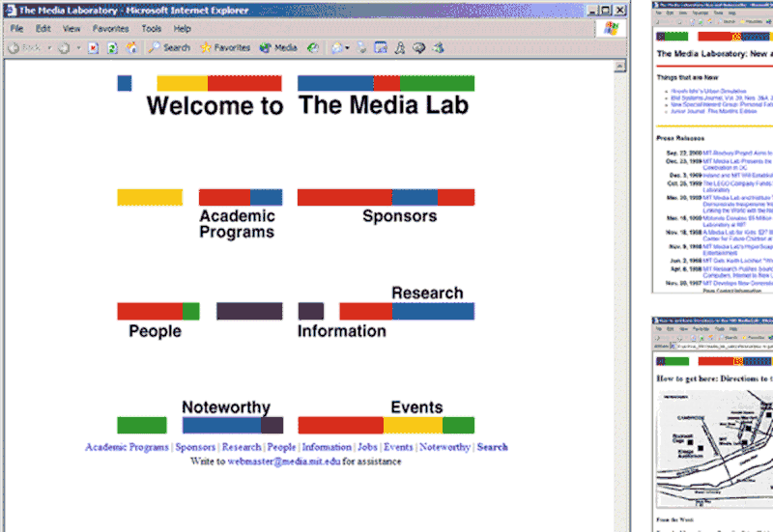Click the Home icon in toolbar

[x=131, y=47]
